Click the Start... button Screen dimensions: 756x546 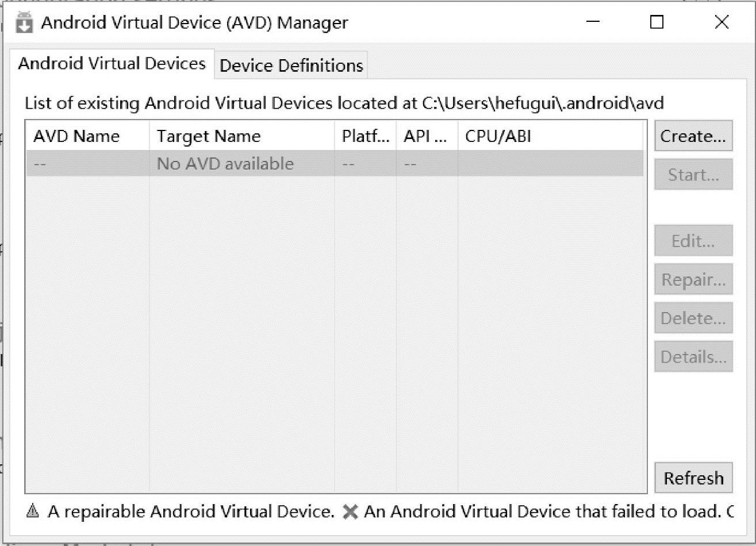point(693,175)
